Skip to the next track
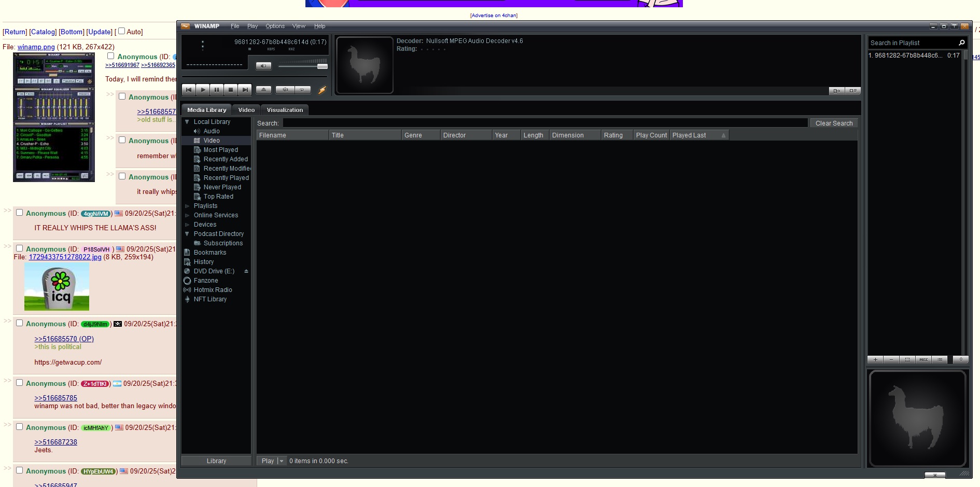 (x=245, y=90)
